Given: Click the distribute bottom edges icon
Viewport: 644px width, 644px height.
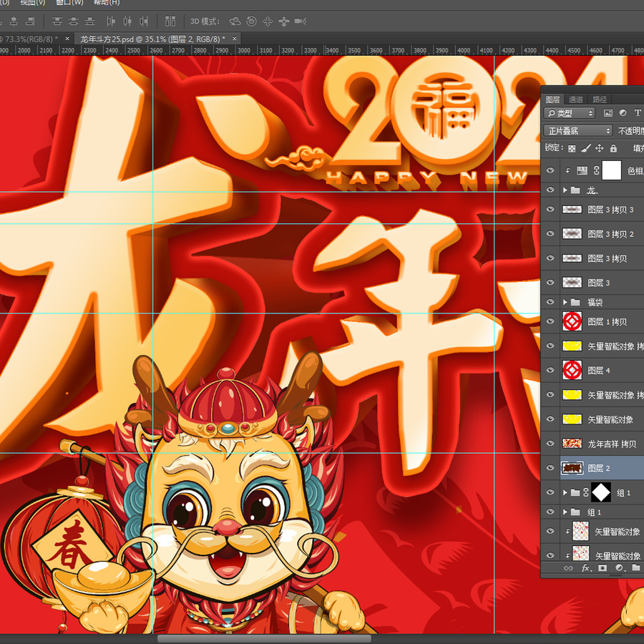Looking at the screenshot, I should [x=90, y=21].
